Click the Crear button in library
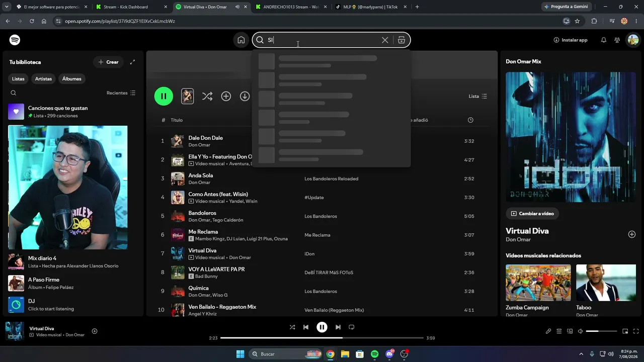The width and height of the screenshot is (644, 362). click(108, 62)
